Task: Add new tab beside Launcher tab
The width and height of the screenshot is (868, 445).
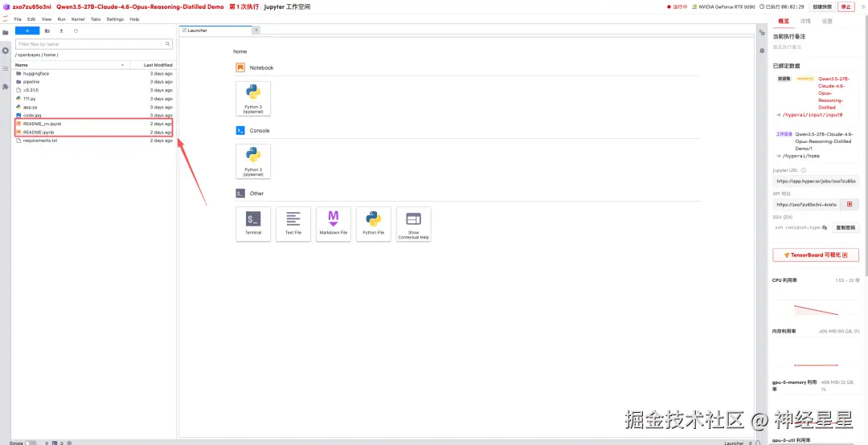Action: tap(256, 30)
